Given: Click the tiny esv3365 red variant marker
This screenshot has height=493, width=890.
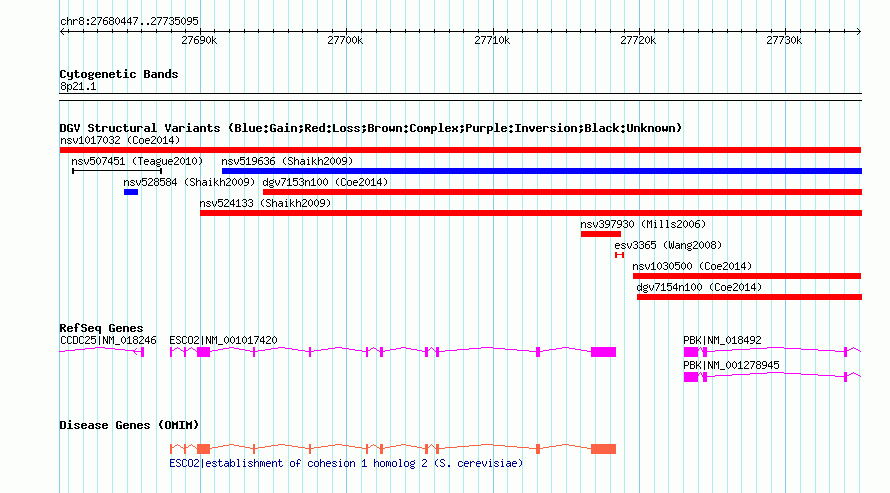Looking at the screenshot, I should [619, 255].
